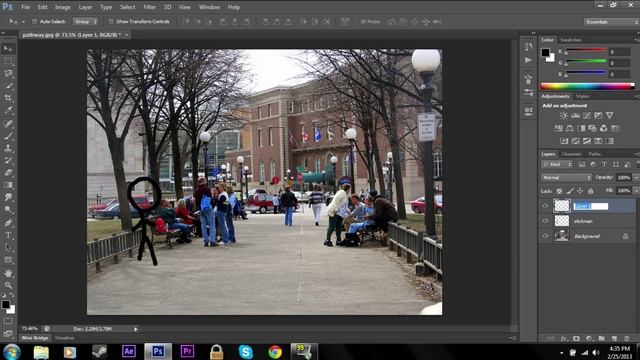Open the Mini Bridge tab
Image resolution: width=640 pixels, height=360 pixels.
click(x=35, y=338)
